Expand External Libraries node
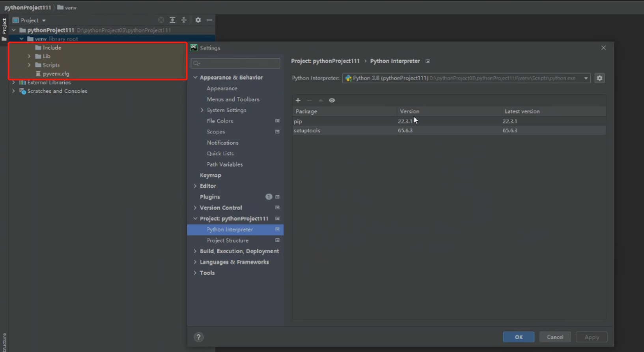The height and width of the screenshot is (352, 644). [14, 82]
